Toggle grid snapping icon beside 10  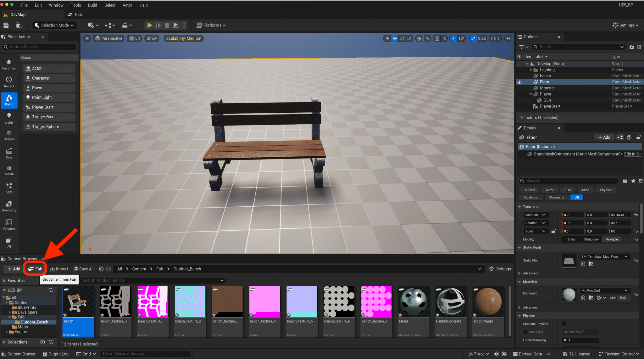437,38
